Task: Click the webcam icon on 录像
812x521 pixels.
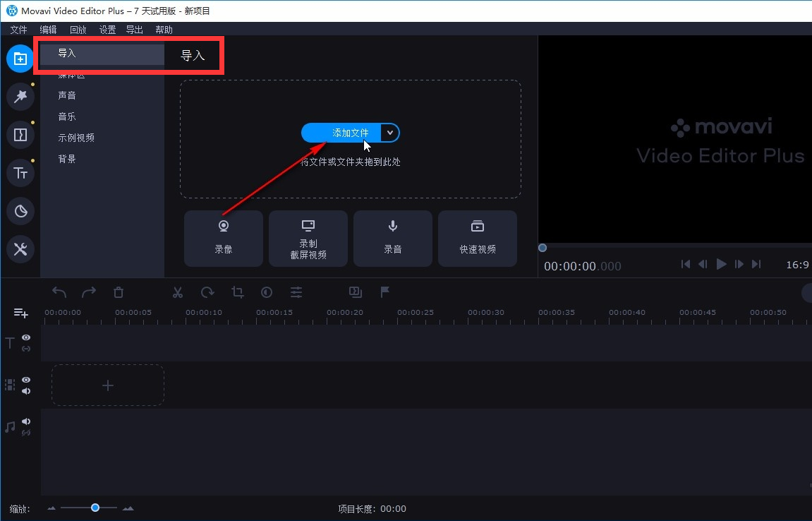Action: coord(224,226)
